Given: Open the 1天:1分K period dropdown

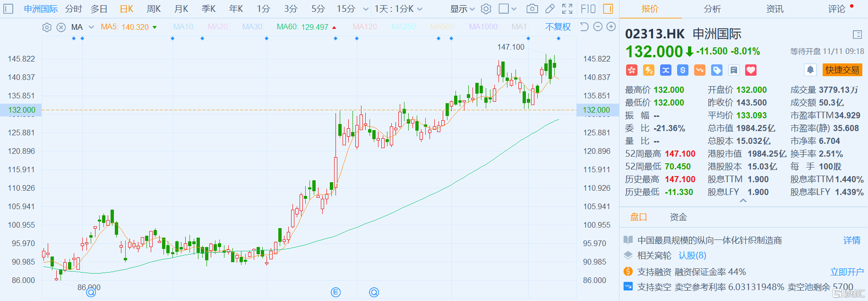Looking at the screenshot, I should click(x=398, y=9).
